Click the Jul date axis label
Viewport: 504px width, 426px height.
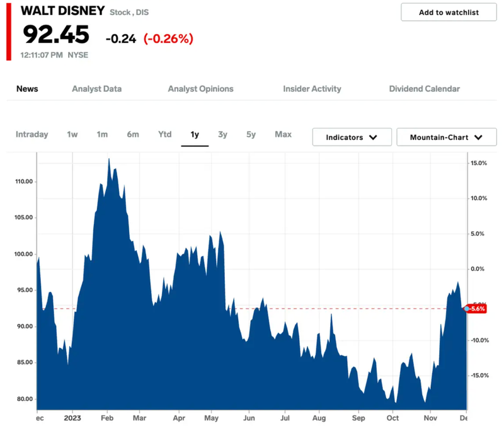pos(285,418)
